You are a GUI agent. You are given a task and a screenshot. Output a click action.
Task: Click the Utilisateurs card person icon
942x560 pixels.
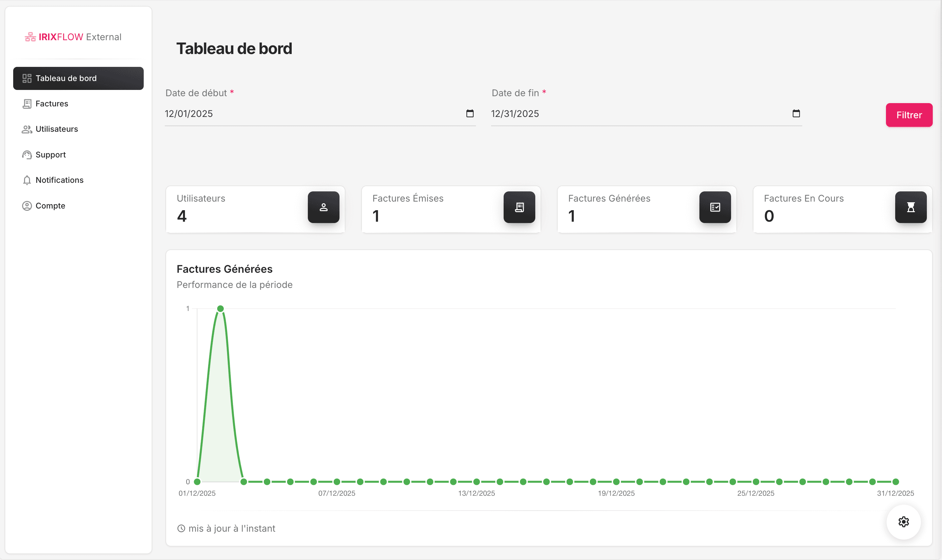tap(324, 207)
